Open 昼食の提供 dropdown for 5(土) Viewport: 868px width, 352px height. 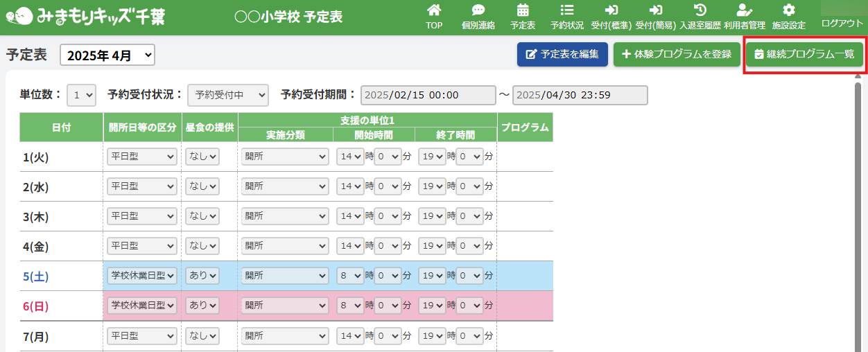tap(202, 275)
